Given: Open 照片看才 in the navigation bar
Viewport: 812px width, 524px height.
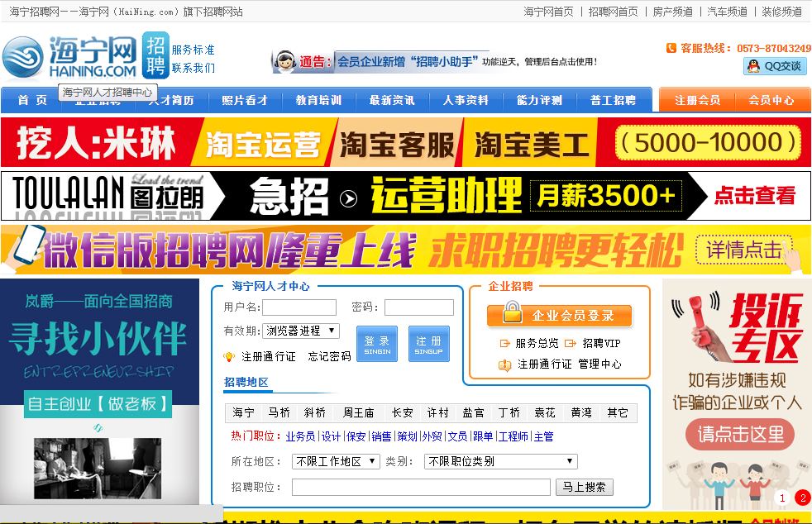Looking at the screenshot, I should coord(245,101).
